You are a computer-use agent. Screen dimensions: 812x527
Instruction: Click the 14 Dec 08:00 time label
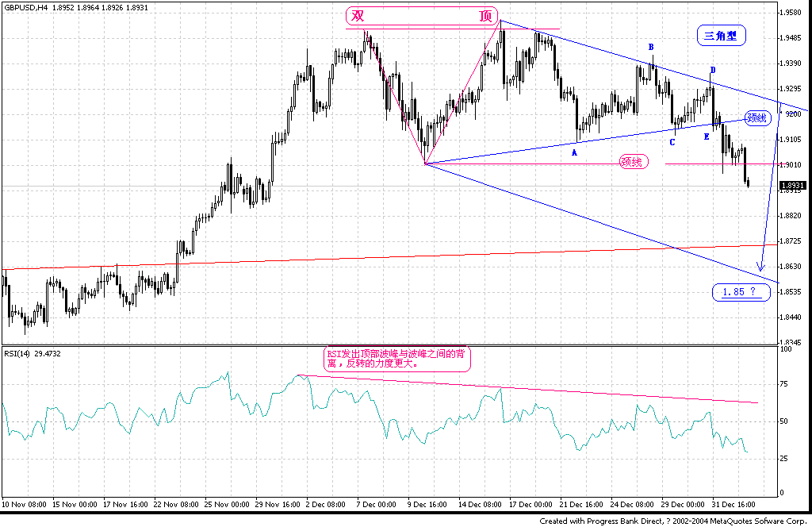tap(481, 504)
